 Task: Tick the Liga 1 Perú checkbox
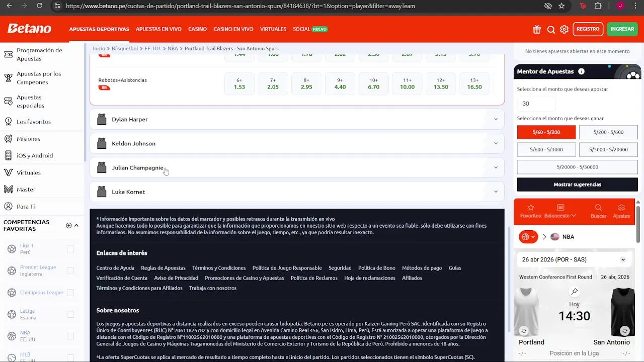click(70, 249)
